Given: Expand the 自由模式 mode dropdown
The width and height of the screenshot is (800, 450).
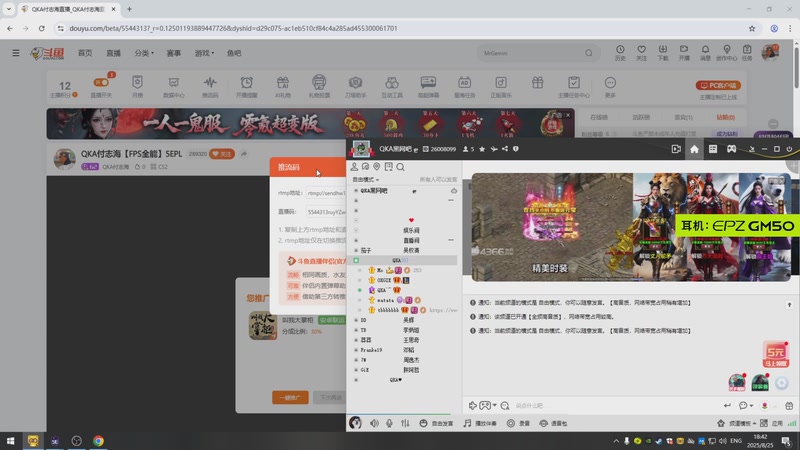Looking at the screenshot, I should click(366, 180).
